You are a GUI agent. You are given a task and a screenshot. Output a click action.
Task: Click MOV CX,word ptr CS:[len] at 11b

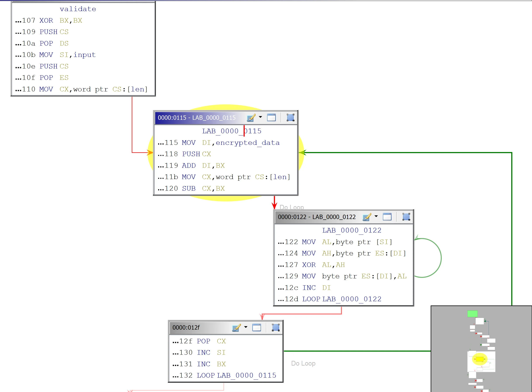click(x=224, y=177)
